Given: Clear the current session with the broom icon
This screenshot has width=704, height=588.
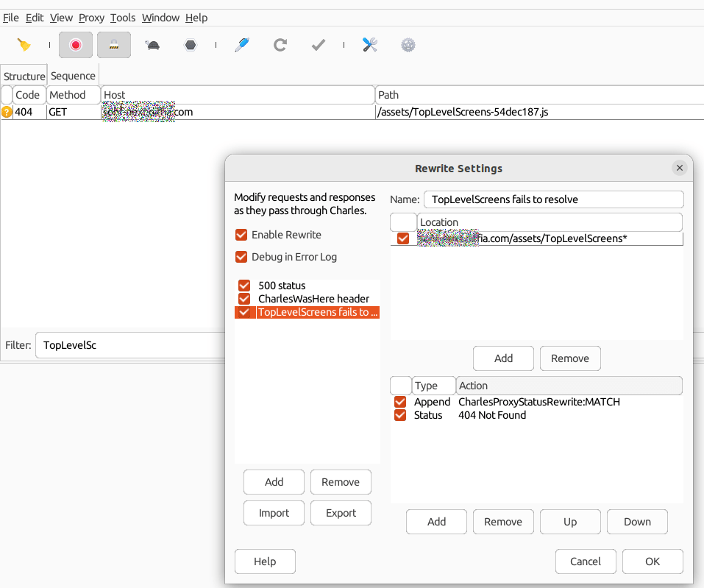Looking at the screenshot, I should point(24,44).
